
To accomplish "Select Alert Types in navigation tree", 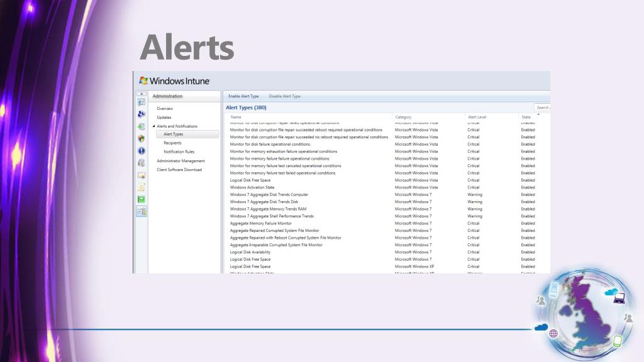I will [187, 134].
